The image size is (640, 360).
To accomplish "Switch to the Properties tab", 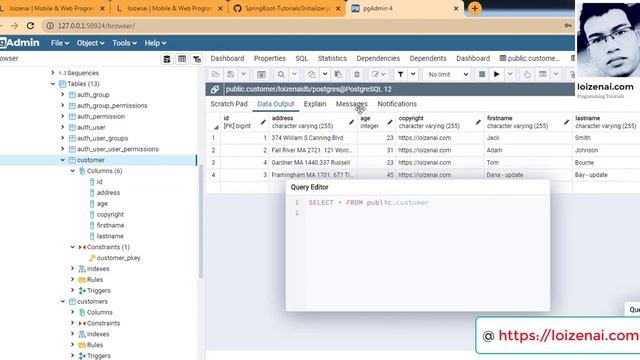I will click(x=269, y=58).
